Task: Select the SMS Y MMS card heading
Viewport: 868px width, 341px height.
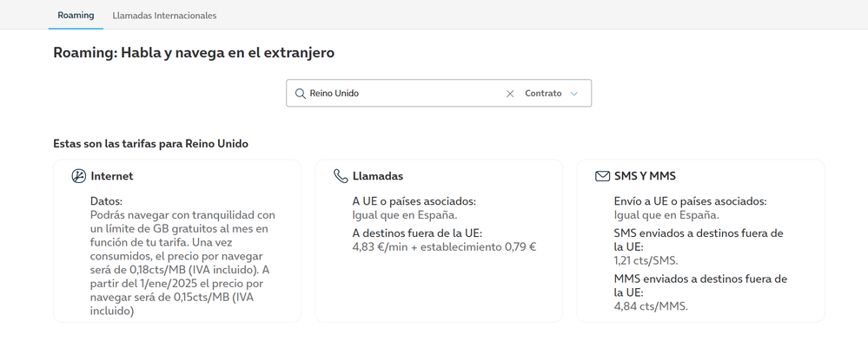Action: pyautogui.click(x=645, y=176)
